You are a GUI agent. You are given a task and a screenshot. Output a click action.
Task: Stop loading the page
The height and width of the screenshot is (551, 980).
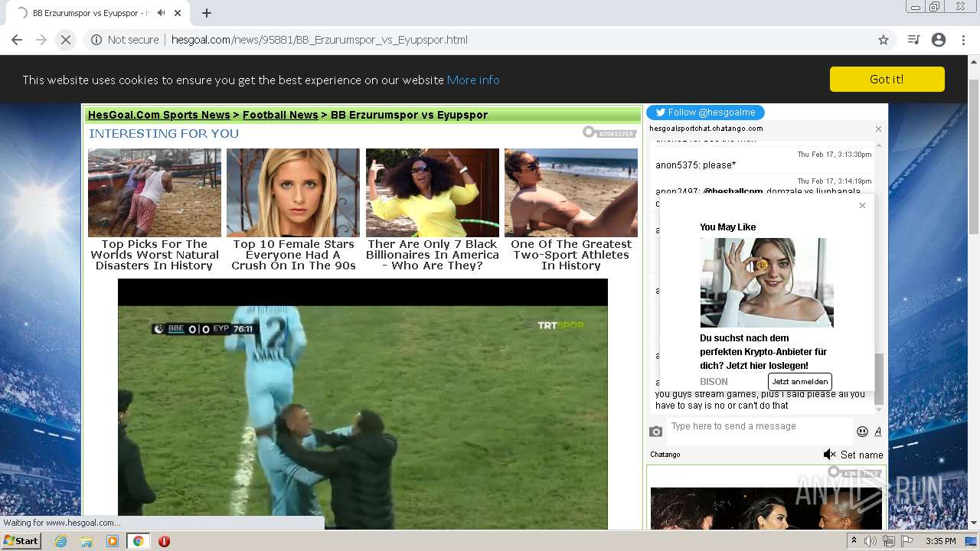pos(66,40)
